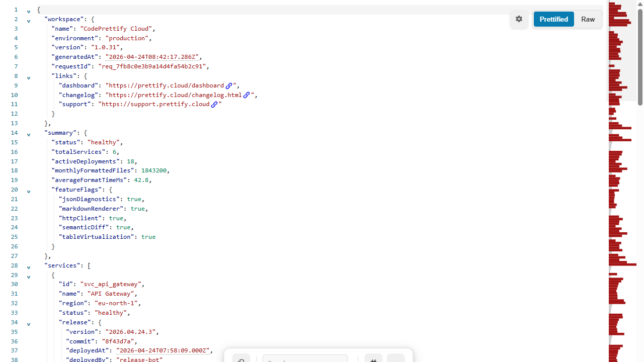This screenshot has height=362, width=644.
Task: Click the requestId value req_7fb8c0e3b9a14d4fa54b2c91
Action: pyautogui.click(x=152, y=66)
